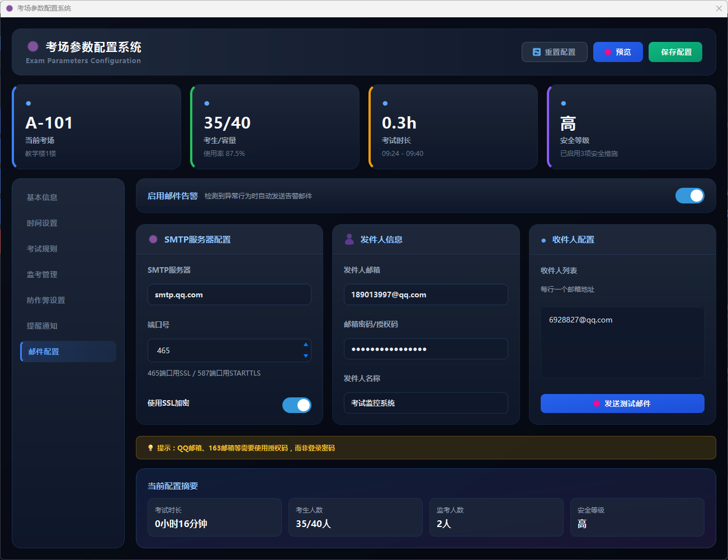This screenshot has height=560, width=728.
Task: Click the reset icon in 重置配置 button
Action: click(537, 52)
